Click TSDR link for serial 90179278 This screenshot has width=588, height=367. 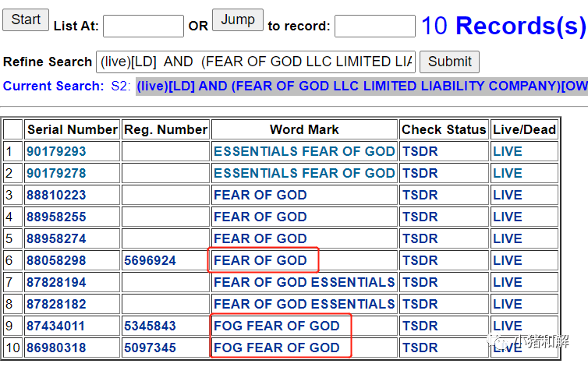(x=420, y=173)
